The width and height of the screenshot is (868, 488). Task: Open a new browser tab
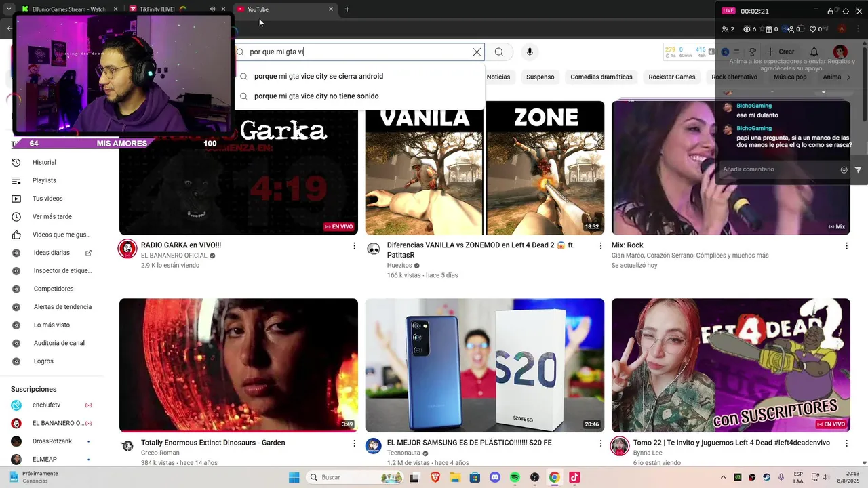click(347, 9)
